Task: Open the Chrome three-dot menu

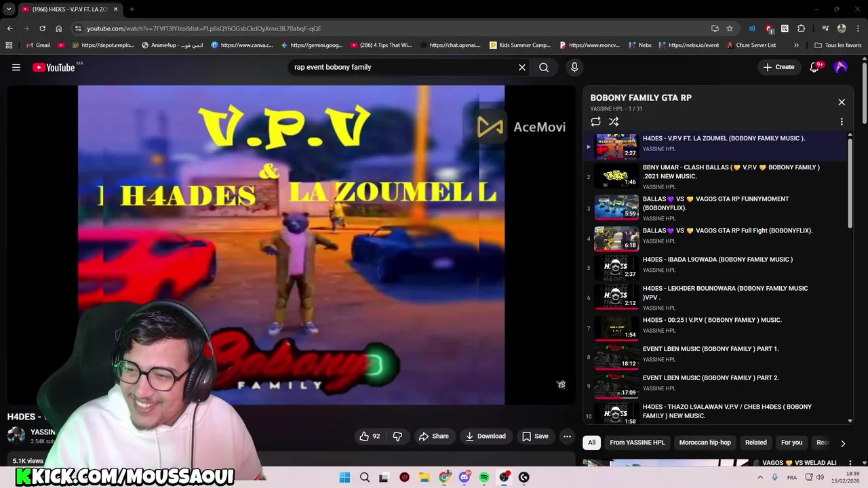Action: (858, 28)
